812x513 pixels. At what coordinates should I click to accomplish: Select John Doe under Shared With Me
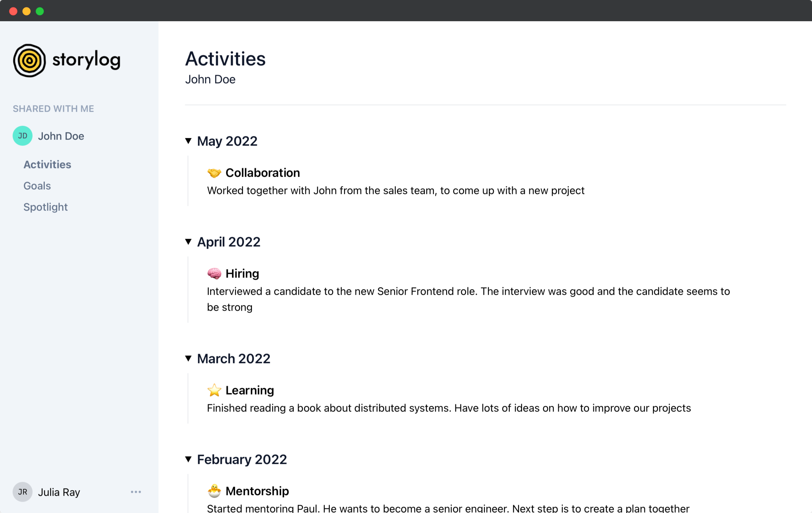click(x=61, y=136)
